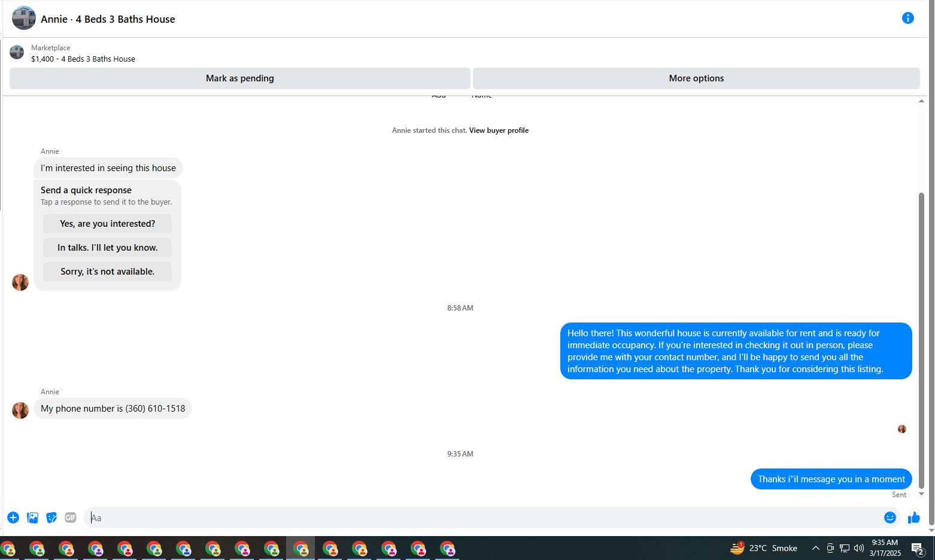Click the chat's vertical scrollbar thumb
Image resolution: width=935 pixels, height=560 pixels.
(x=921, y=340)
